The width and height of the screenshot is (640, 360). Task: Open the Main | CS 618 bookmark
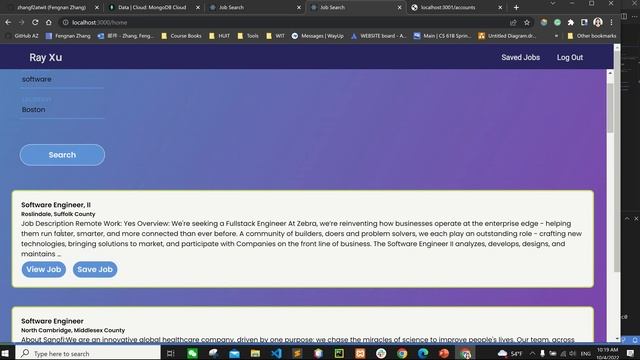coord(442,36)
